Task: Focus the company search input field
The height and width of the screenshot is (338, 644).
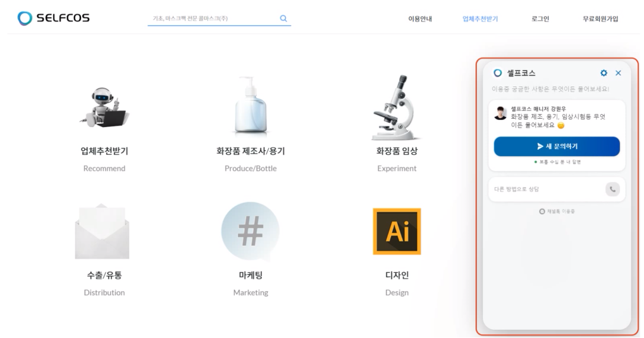Action: tap(212, 19)
